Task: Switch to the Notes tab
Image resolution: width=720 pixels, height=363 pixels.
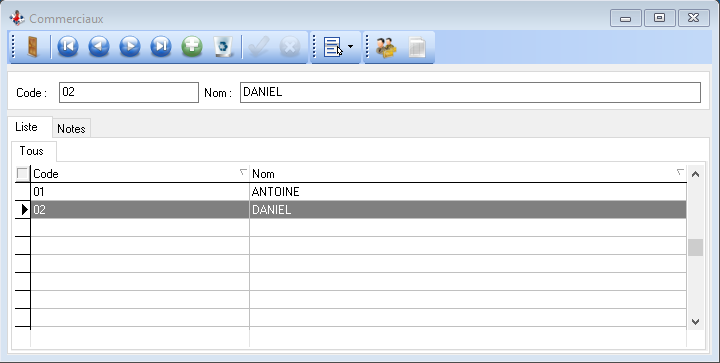Action: coord(71,128)
